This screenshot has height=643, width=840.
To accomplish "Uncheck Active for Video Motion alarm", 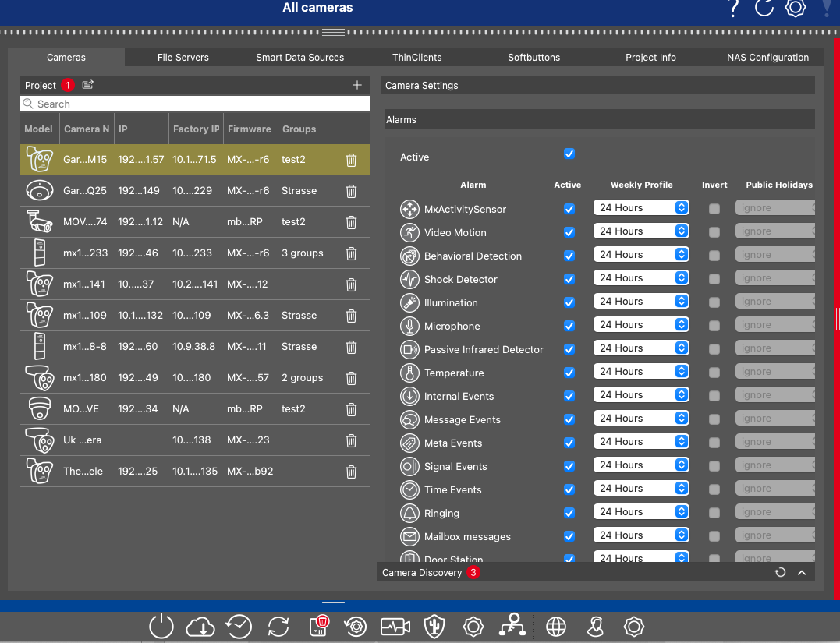I will 569,232.
